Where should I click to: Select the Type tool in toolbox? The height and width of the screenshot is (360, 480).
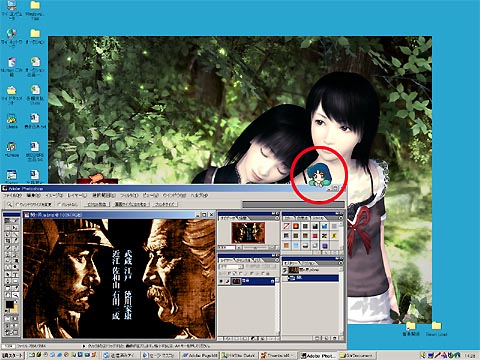click(x=15, y=275)
